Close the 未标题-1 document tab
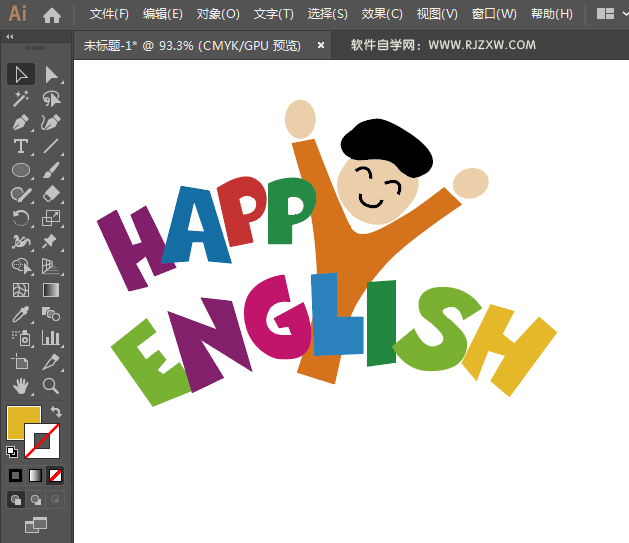 (x=321, y=45)
